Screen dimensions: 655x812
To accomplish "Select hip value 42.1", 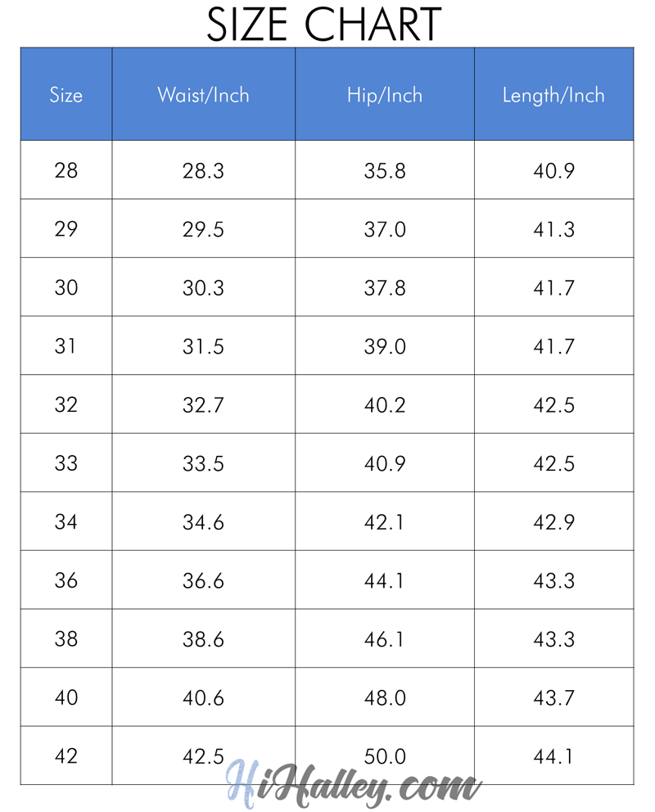I will [385, 522].
